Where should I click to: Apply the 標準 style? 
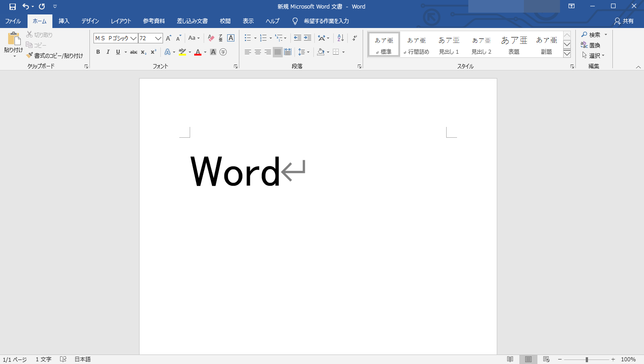[x=384, y=44]
